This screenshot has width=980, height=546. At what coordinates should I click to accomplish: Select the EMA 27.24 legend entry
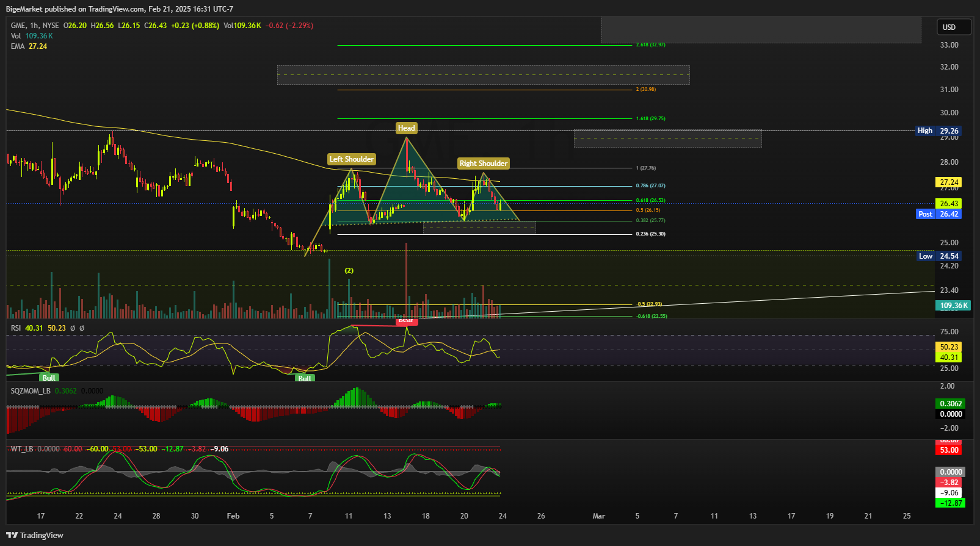pyautogui.click(x=29, y=46)
